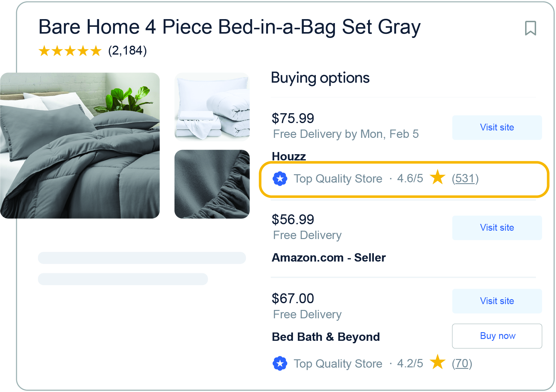The height and width of the screenshot is (392, 556).
Task: Open the 531 Houzz store reviews
Action: 465,178
